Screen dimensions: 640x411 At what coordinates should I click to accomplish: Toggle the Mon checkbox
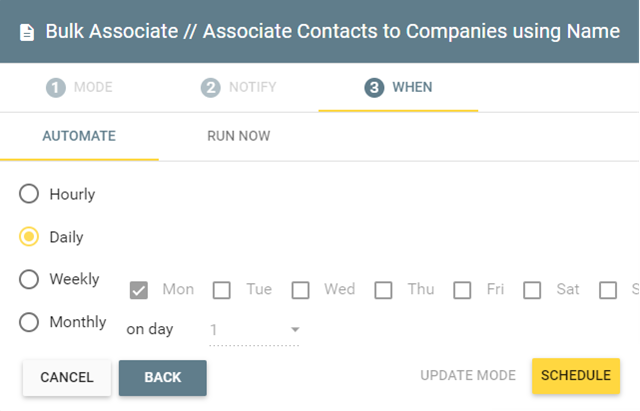[x=139, y=290]
